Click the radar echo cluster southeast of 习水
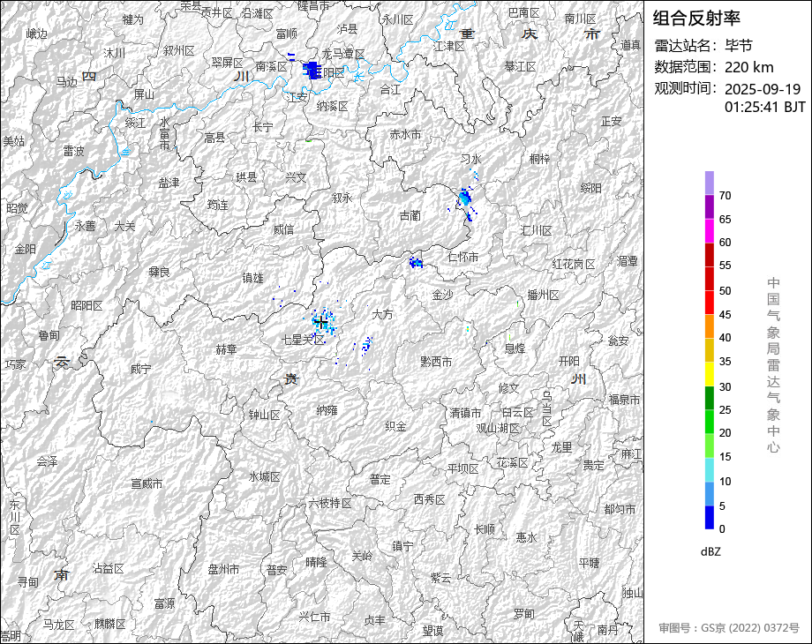The height and width of the screenshot is (644, 812). point(465,199)
